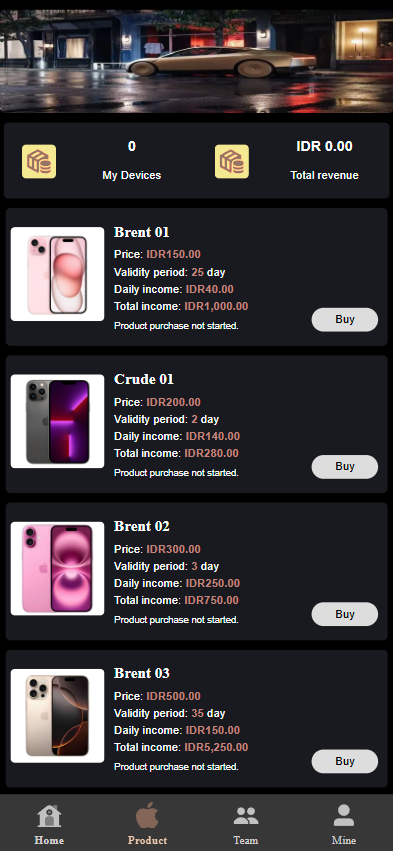Click the My Devices coin-box icon
This screenshot has height=851, width=393.
pyautogui.click(x=39, y=162)
